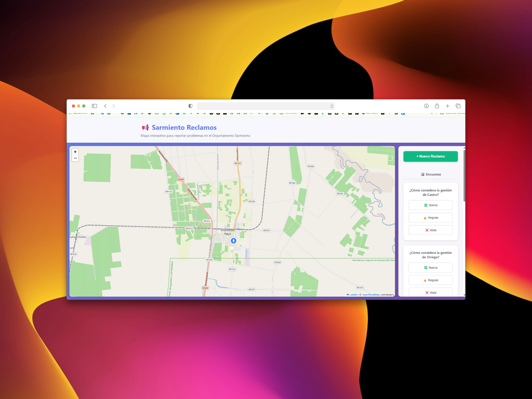532x399 pixels.
Task: Click the RP327 road label
Action: tap(252, 290)
